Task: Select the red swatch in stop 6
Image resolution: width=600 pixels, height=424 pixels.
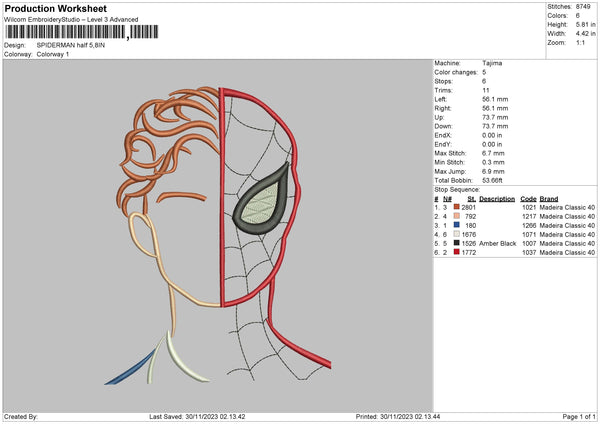Action: coord(456,252)
